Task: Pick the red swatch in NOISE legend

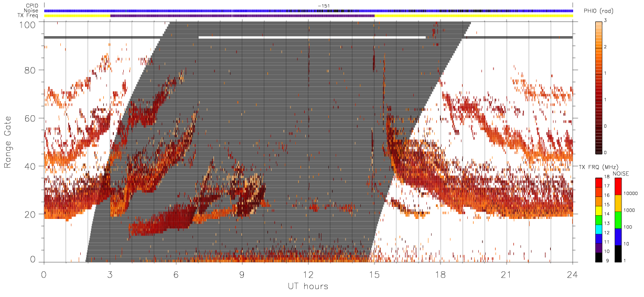Action: tap(618, 186)
